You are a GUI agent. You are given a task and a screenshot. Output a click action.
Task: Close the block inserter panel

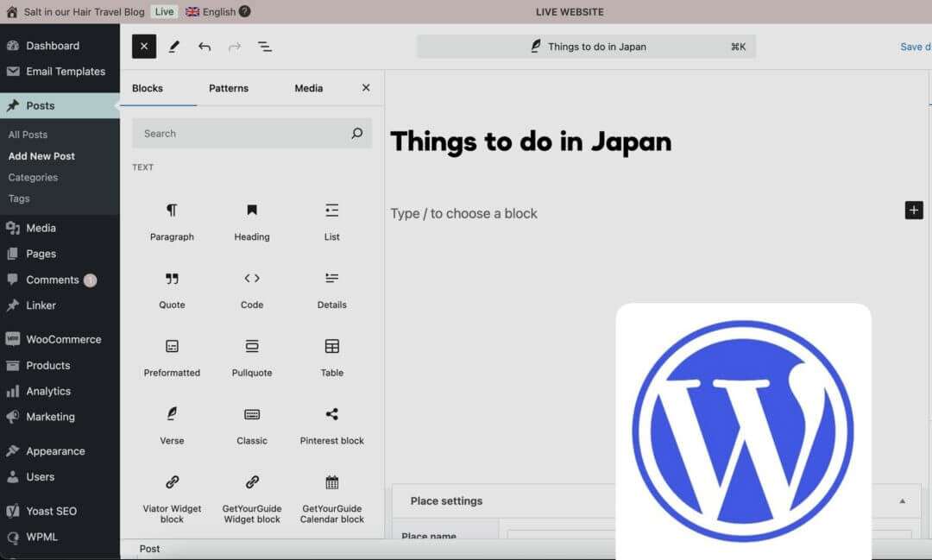tap(366, 88)
